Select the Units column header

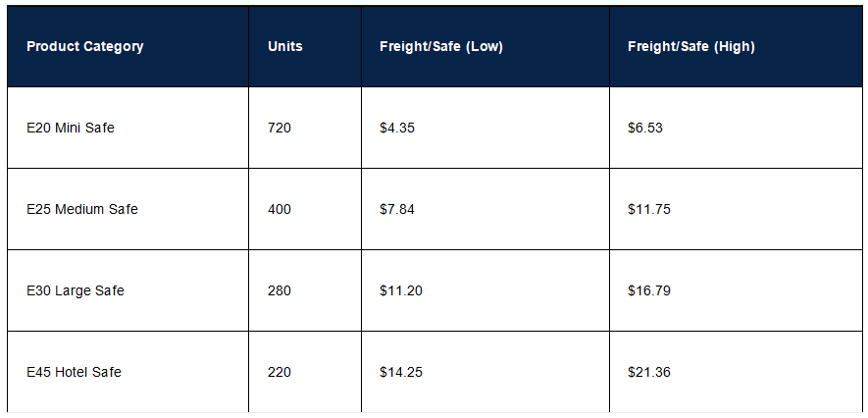[x=305, y=46]
